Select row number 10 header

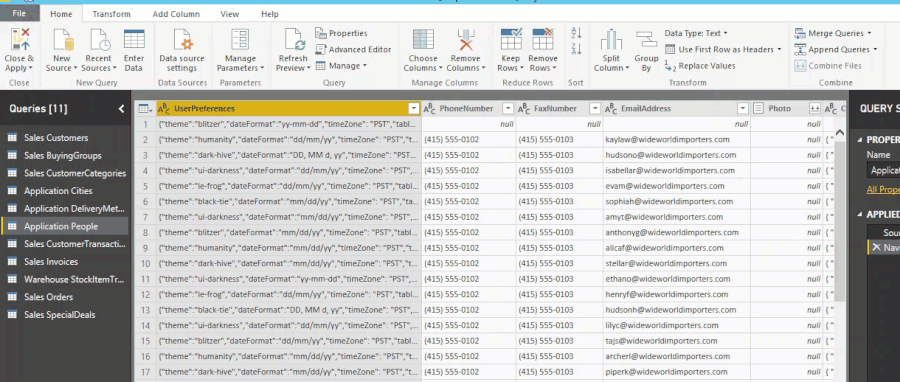pyautogui.click(x=145, y=263)
